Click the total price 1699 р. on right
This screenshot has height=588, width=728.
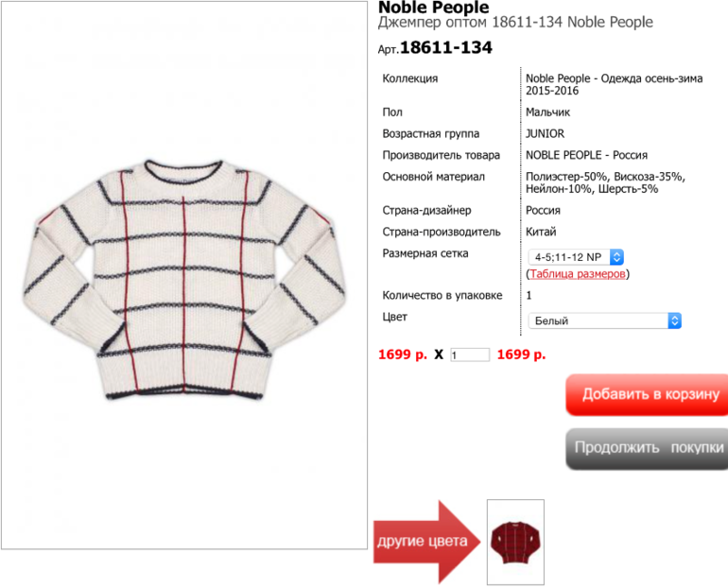click(x=521, y=355)
